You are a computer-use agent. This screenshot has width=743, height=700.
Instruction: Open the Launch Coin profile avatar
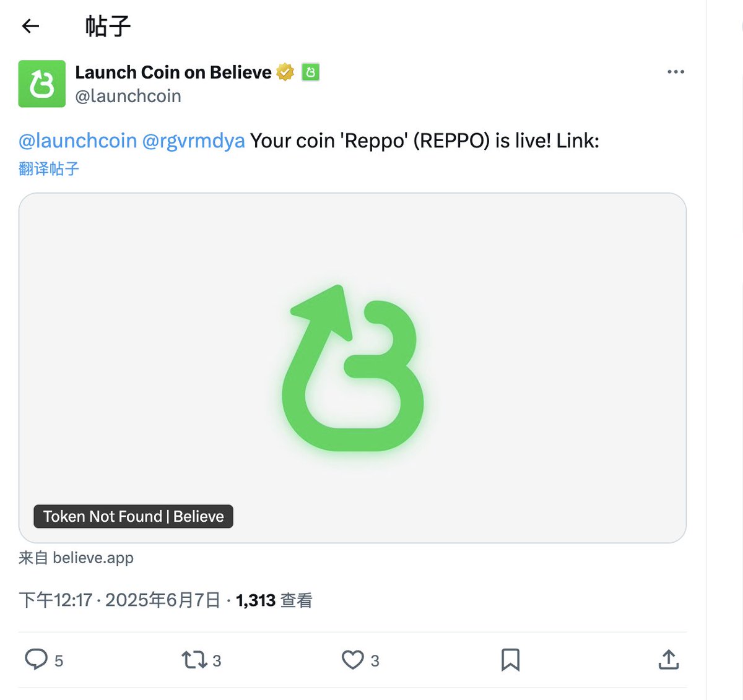coord(42,84)
